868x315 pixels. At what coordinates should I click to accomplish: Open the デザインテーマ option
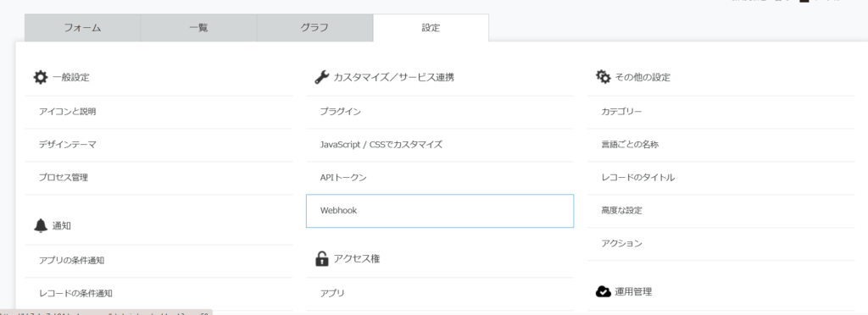pyautogui.click(x=159, y=145)
